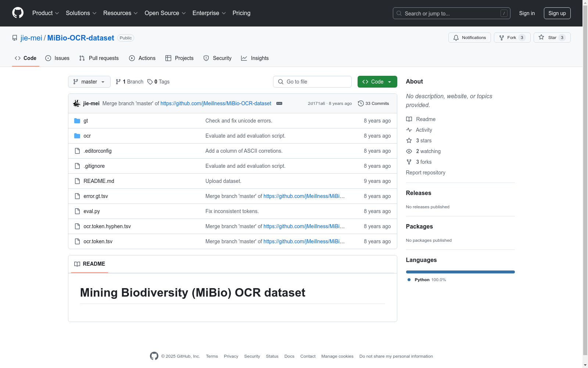Click the book icon next to Readme link
588x368 pixels.
pos(409,119)
